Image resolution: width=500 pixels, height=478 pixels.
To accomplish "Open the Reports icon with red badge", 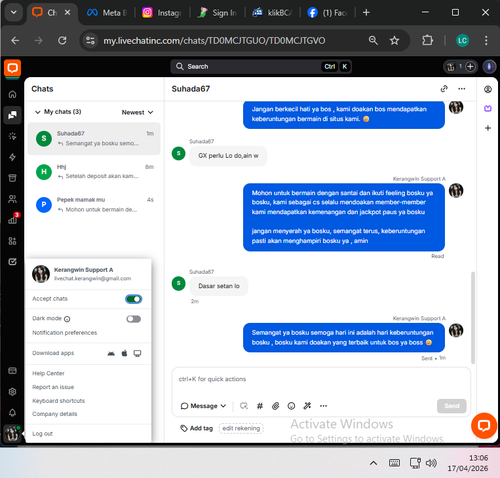I will 13,220.
